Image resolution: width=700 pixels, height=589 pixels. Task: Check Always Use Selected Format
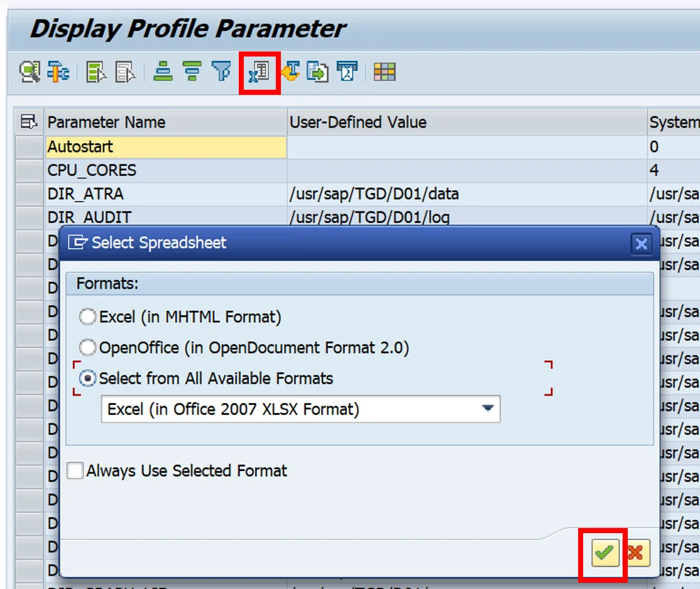(x=75, y=470)
